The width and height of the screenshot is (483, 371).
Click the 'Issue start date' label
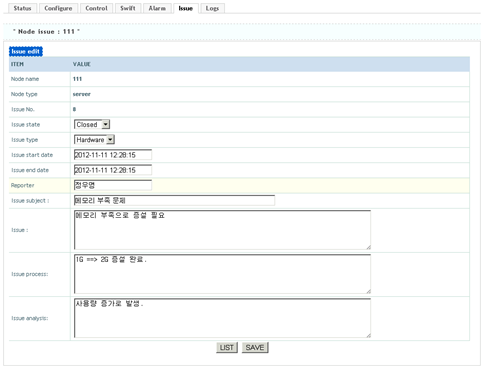coord(32,155)
